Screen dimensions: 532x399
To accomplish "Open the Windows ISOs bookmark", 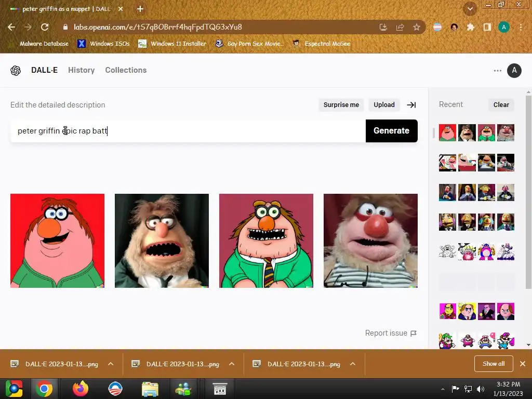I will pos(103,44).
